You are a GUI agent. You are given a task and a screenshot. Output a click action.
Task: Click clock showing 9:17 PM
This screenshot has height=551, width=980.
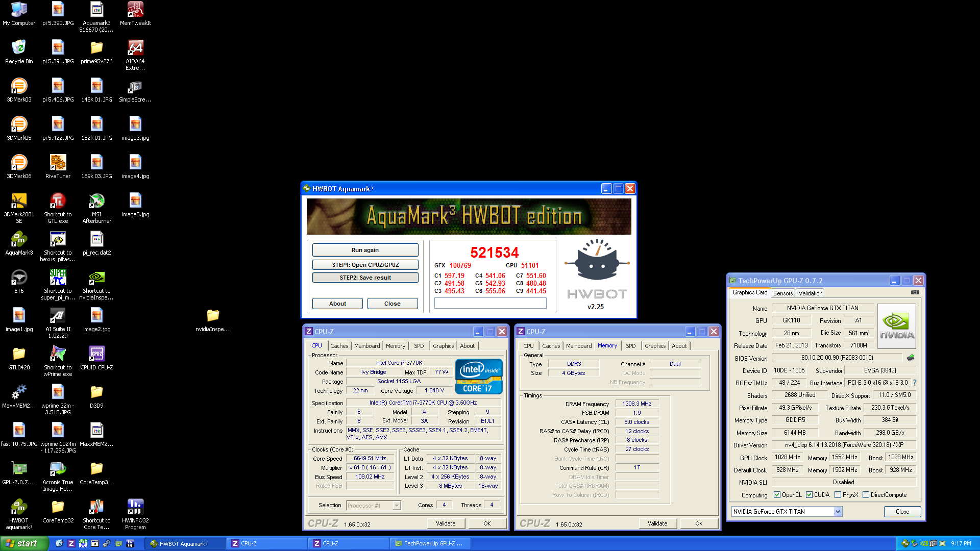click(961, 543)
